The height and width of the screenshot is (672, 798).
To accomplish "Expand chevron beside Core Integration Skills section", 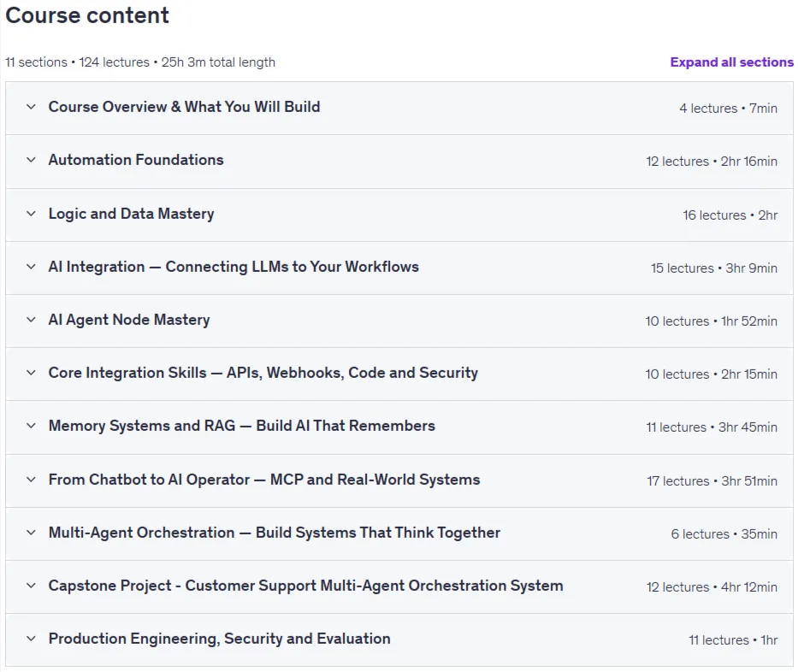I will tap(31, 373).
